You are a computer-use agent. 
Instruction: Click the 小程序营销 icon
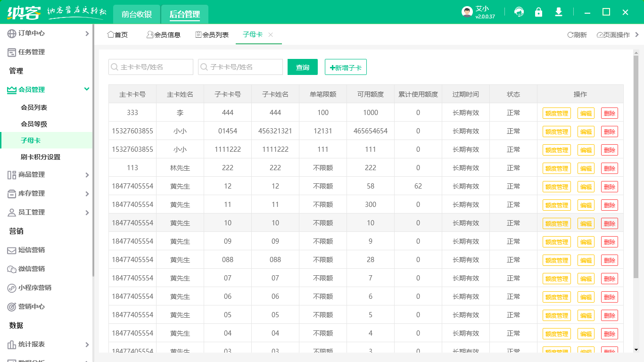click(12, 288)
